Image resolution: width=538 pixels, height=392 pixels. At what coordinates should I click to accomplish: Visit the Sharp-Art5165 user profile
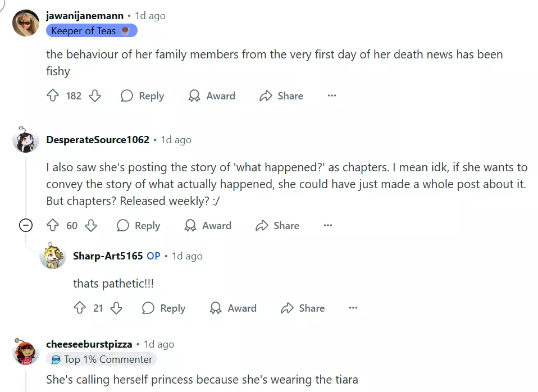(108, 256)
